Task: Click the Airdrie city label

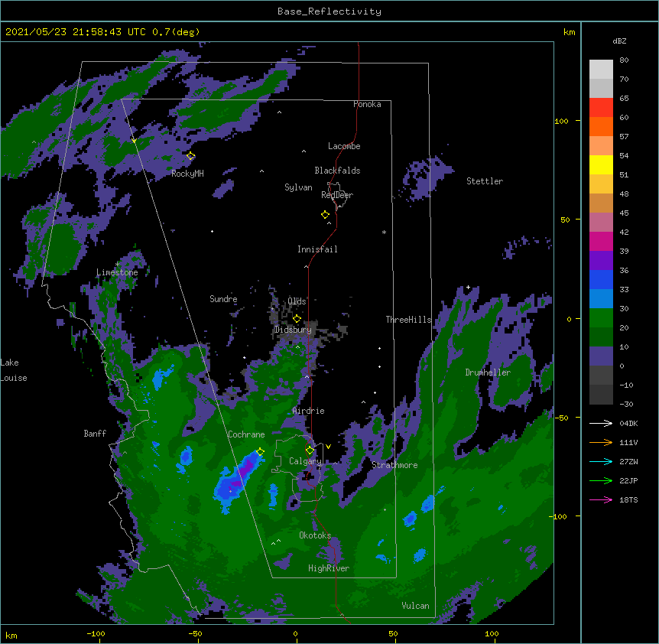Action: (x=309, y=411)
